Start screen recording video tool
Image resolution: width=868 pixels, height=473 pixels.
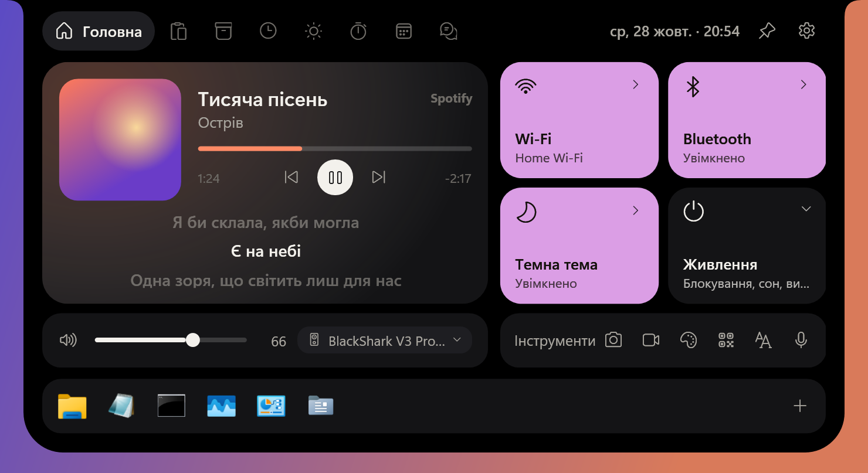tap(651, 340)
